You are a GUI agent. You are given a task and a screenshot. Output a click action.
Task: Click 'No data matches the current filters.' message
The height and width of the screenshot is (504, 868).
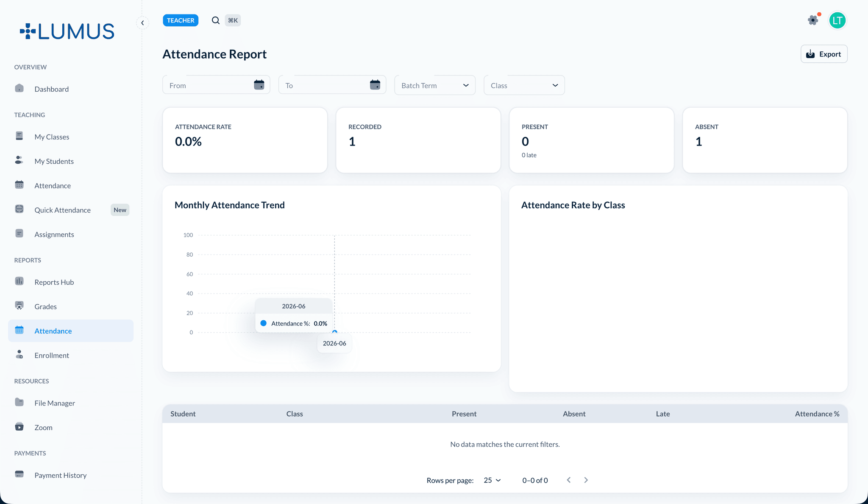[505, 444]
